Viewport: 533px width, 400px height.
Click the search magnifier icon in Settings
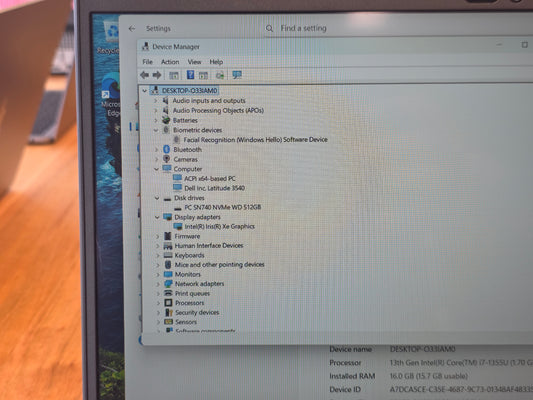point(269,28)
